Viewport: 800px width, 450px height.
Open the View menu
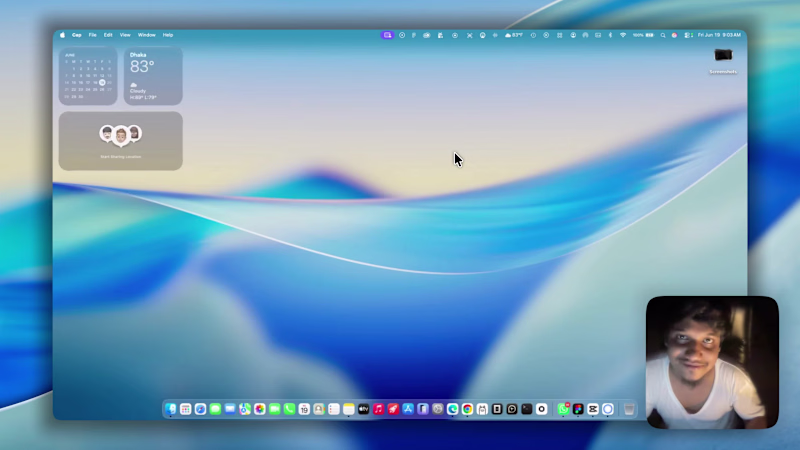click(x=125, y=35)
